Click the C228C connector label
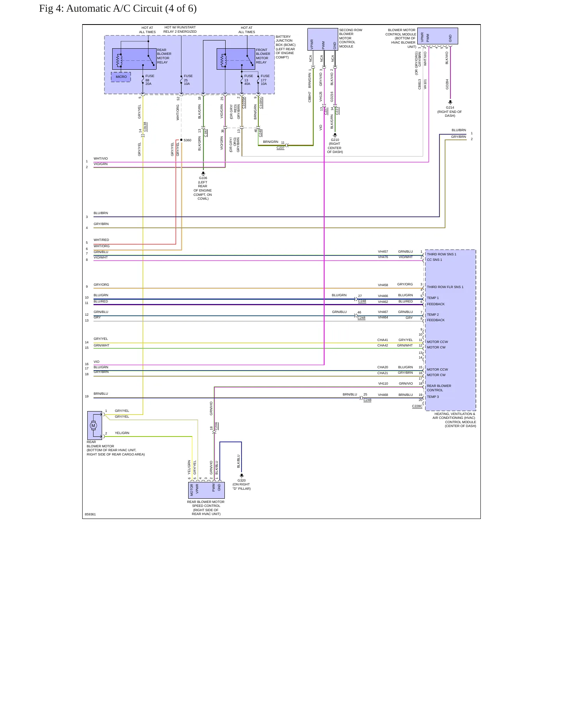Image resolution: width=563 pixels, height=728 pixels. pyautogui.click(x=417, y=406)
